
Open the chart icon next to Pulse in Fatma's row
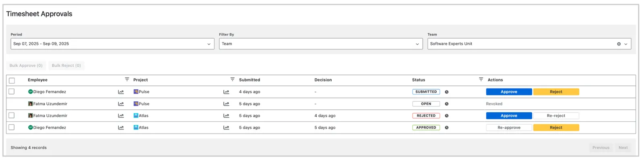pos(226,104)
